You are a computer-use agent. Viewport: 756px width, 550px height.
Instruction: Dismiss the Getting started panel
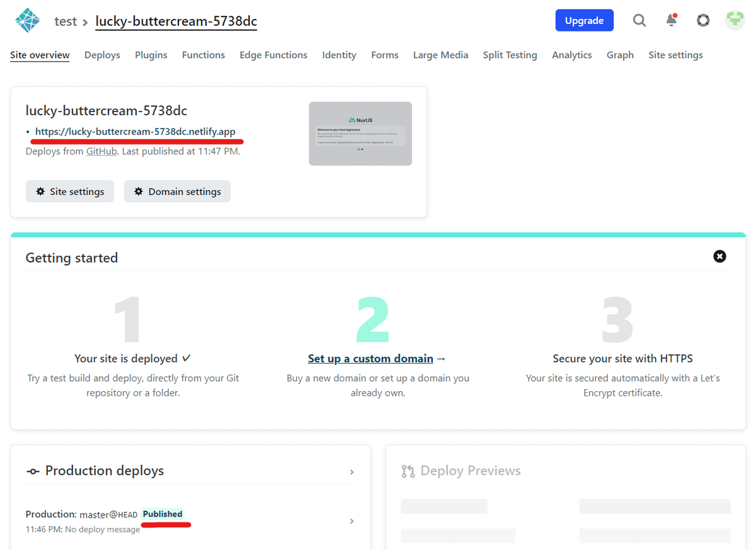coord(719,256)
